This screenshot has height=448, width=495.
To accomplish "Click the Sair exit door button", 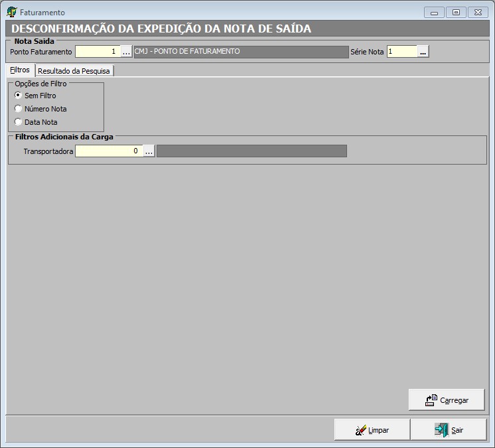I will pyautogui.click(x=449, y=430).
